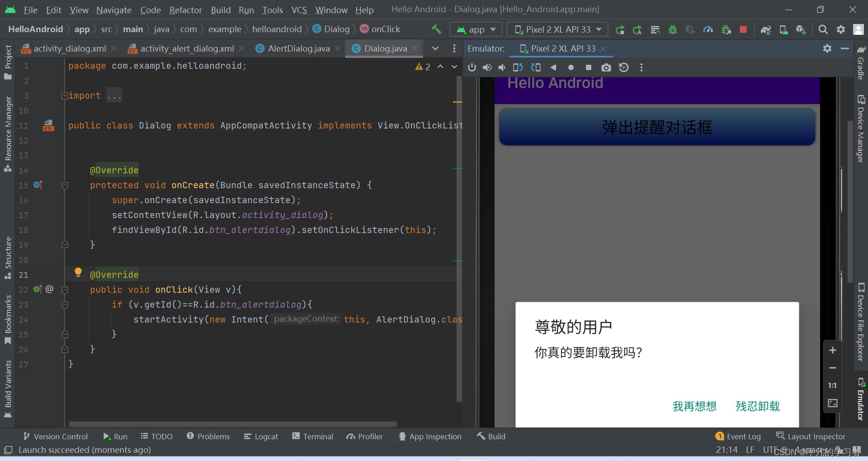Toggle the Gradle side panel
The image size is (868, 461).
click(x=861, y=62)
